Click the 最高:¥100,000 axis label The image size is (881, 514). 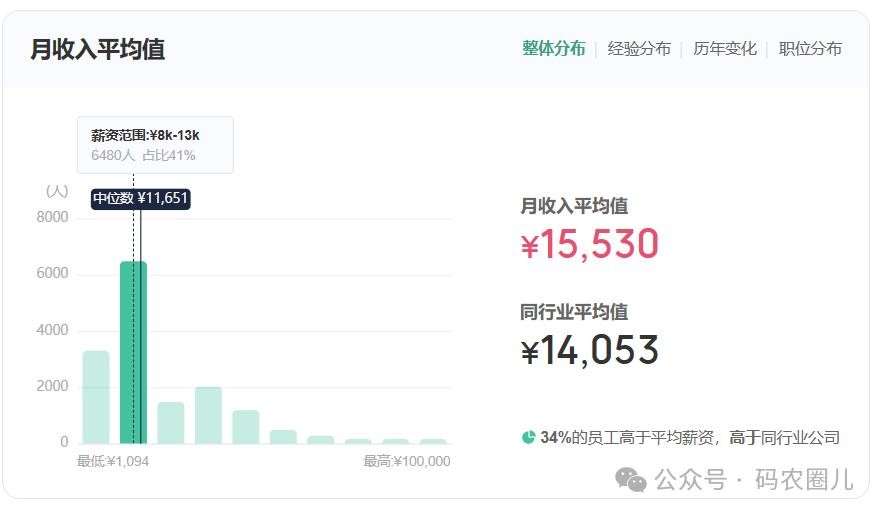coord(406,461)
